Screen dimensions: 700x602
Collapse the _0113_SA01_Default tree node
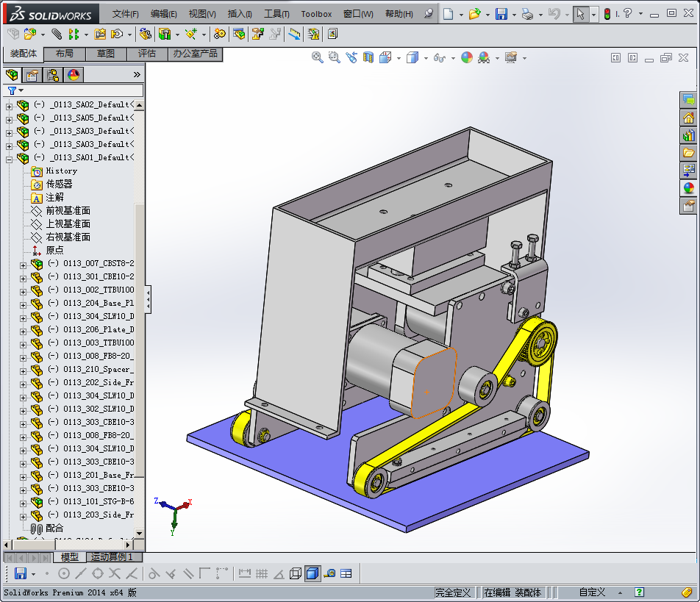[9, 158]
